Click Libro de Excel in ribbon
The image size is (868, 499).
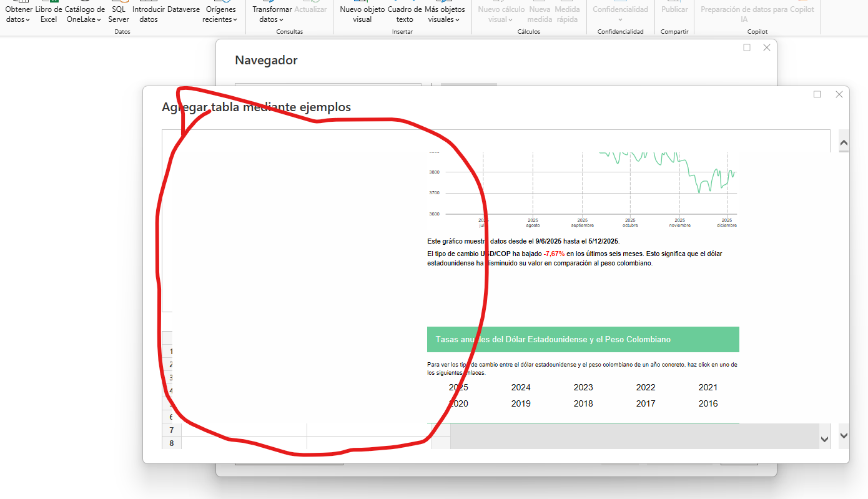(49, 14)
